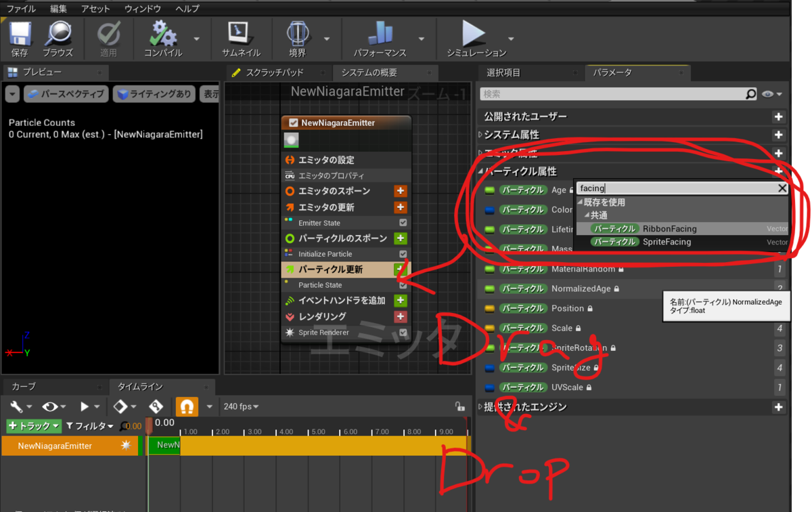The height and width of the screenshot is (512, 812).
Task: Click the 保存 (Save) toolbar icon
Action: point(20,35)
